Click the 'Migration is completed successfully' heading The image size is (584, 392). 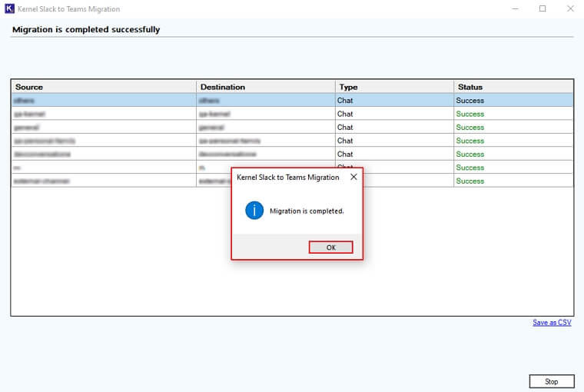point(86,29)
